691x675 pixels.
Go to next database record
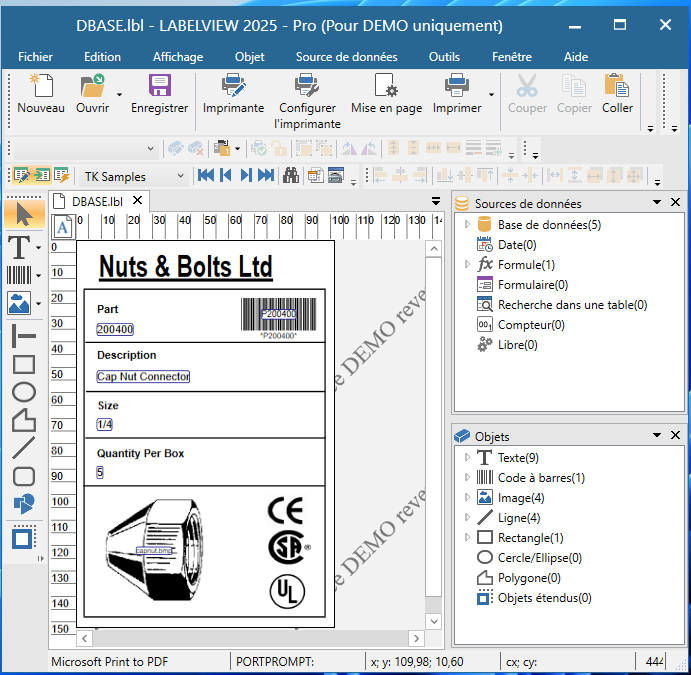coord(246,175)
